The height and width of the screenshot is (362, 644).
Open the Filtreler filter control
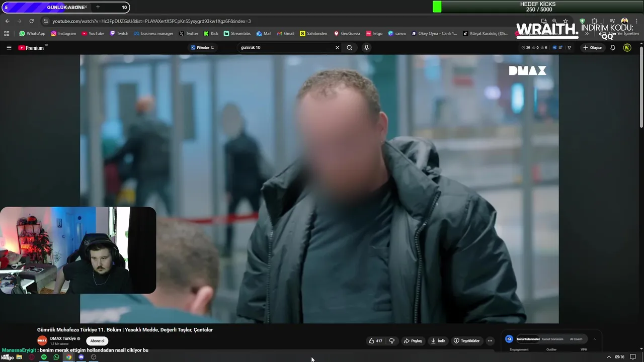(x=202, y=48)
